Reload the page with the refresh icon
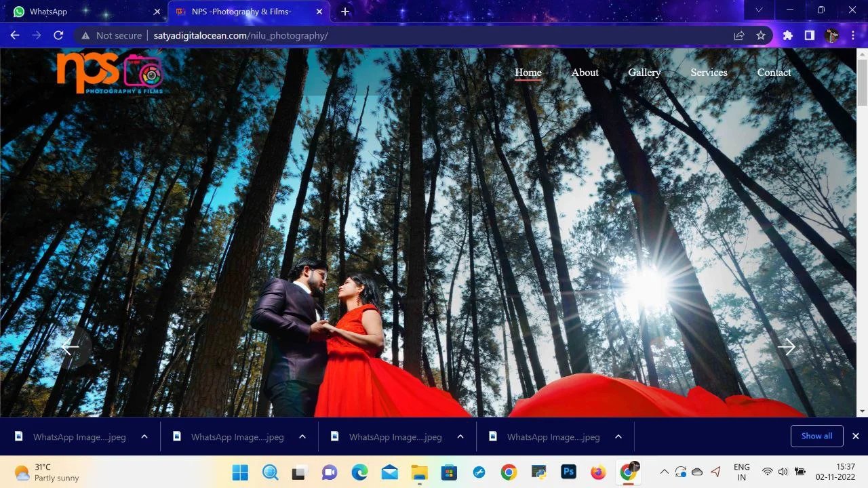Screen dimensions: 868x488 click(58, 35)
